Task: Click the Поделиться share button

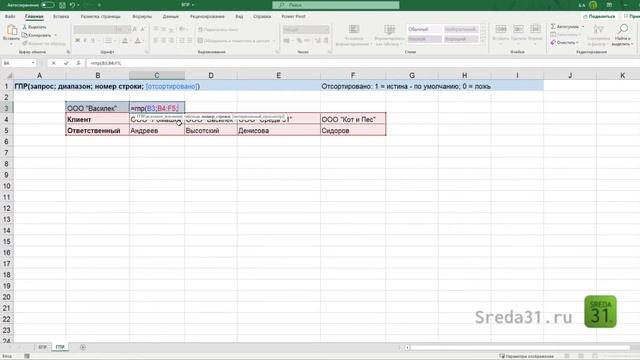Action: (599, 16)
